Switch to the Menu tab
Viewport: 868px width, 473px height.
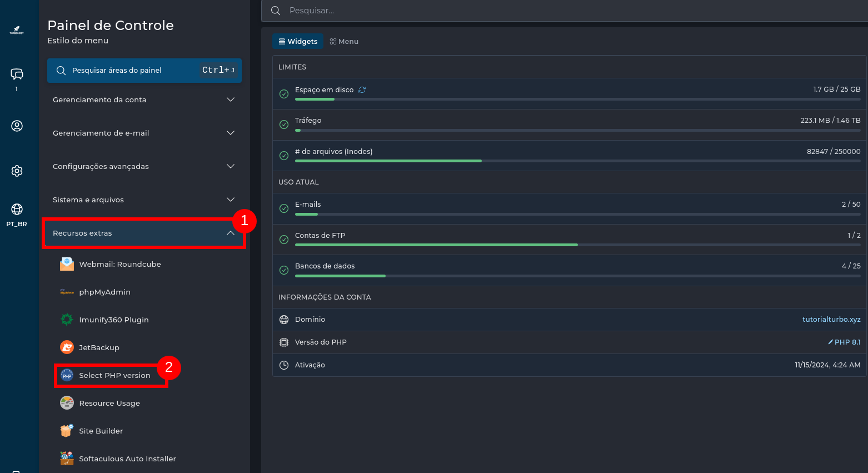coord(344,41)
